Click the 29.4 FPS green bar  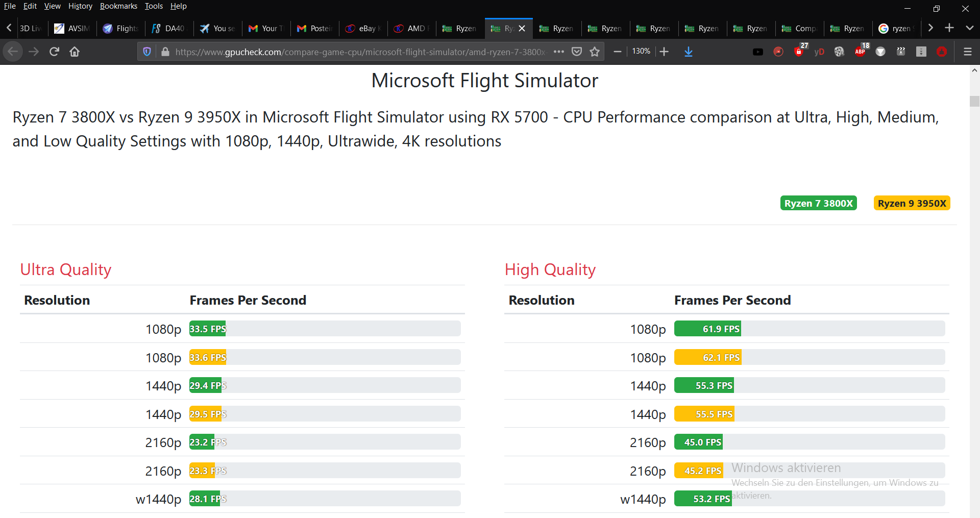click(205, 385)
